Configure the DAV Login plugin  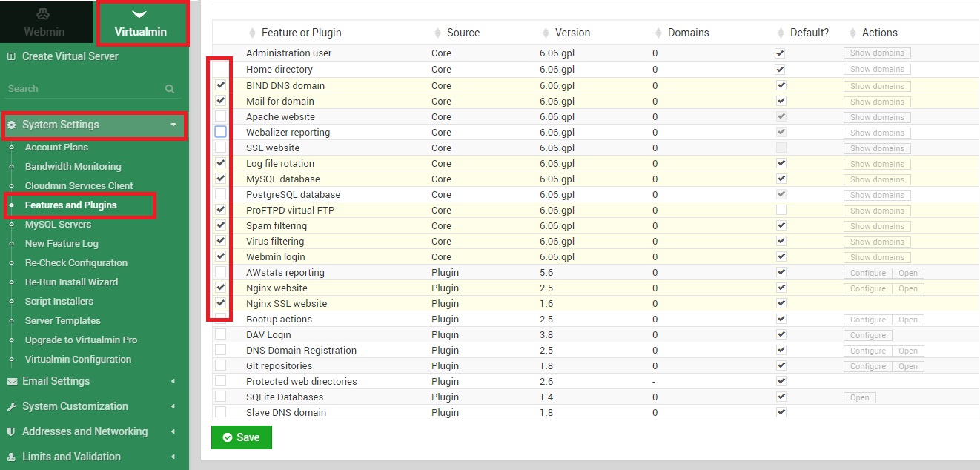(x=867, y=335)
